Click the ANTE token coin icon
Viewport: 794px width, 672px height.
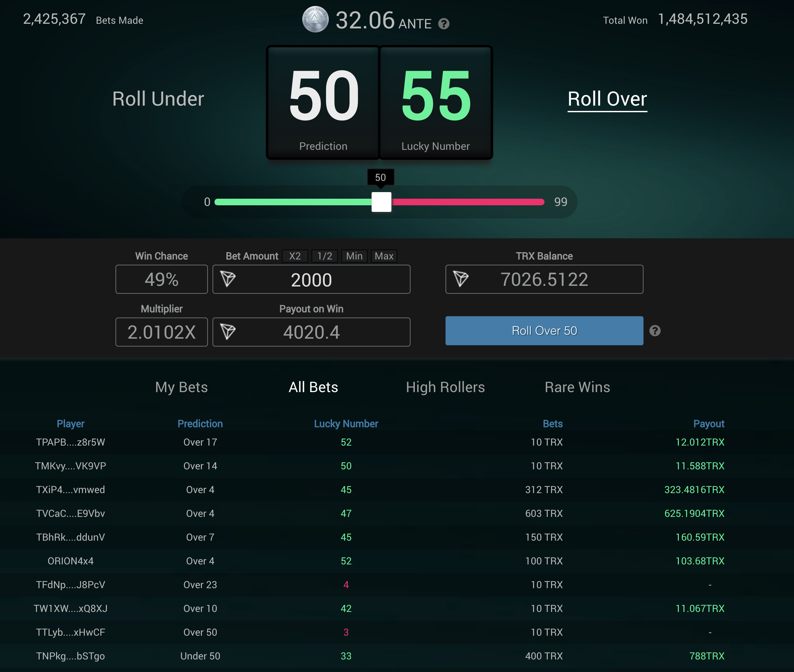coord(315,19)
